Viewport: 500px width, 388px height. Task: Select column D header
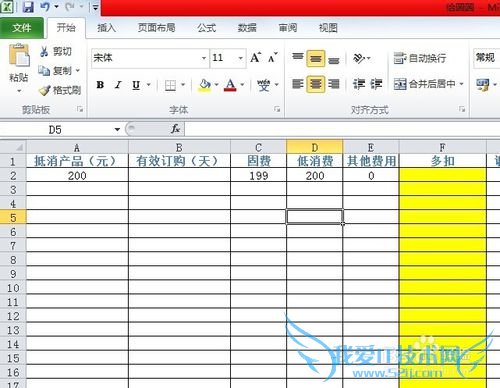click(x=315, y=147)
